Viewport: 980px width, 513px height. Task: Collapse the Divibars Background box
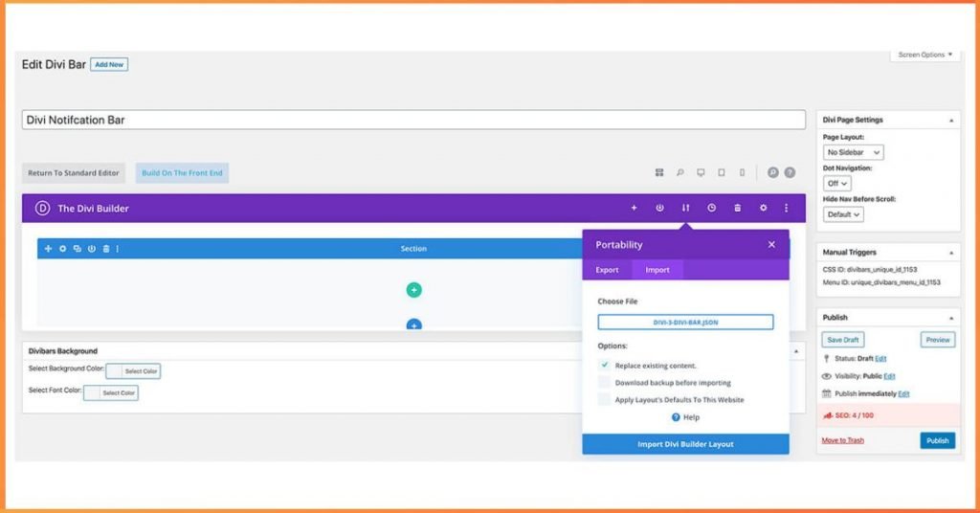click(796, 351)
